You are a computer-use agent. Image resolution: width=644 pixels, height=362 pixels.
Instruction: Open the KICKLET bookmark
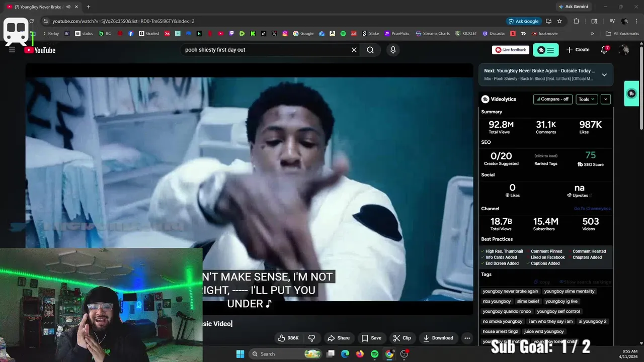point(466,34)
